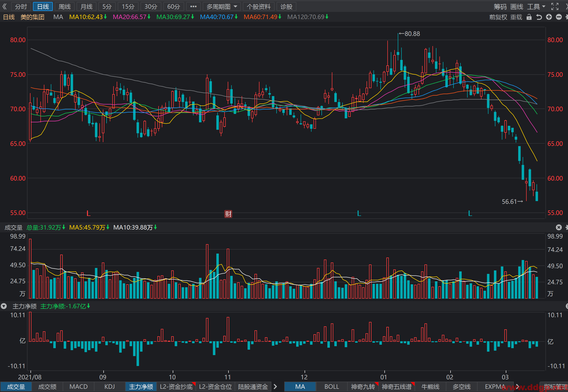Screen dimensions: 568x392
Task: Select the KDJ sub-indicator tab
Action: tap(110, 387)
